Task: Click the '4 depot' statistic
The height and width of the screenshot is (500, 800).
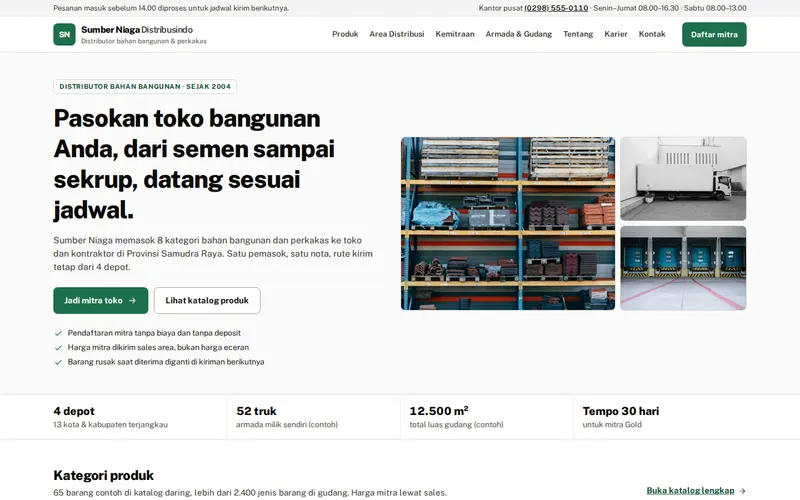Action: pyautogui.click(x=111, y=417)
